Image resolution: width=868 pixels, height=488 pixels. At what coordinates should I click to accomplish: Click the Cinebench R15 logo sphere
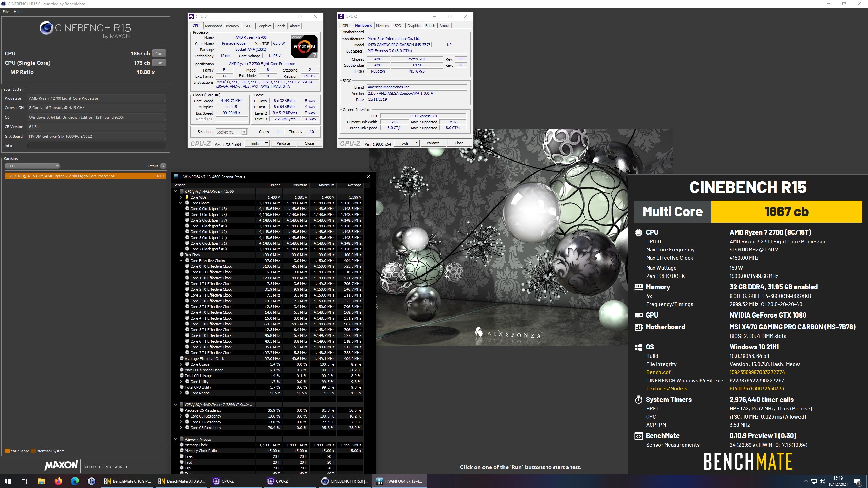46,28
